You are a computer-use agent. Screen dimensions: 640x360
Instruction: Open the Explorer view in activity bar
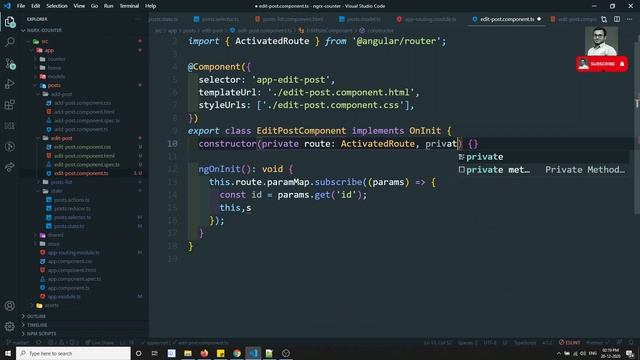[x=10, y=22]
